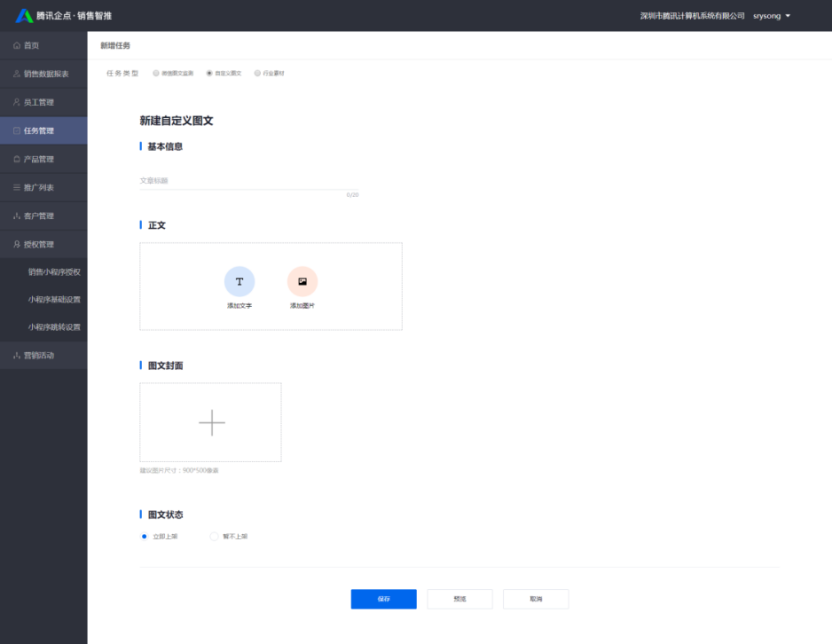Click the Tencent Qidian logo icon
832x644 pixels.
(24, 15)
